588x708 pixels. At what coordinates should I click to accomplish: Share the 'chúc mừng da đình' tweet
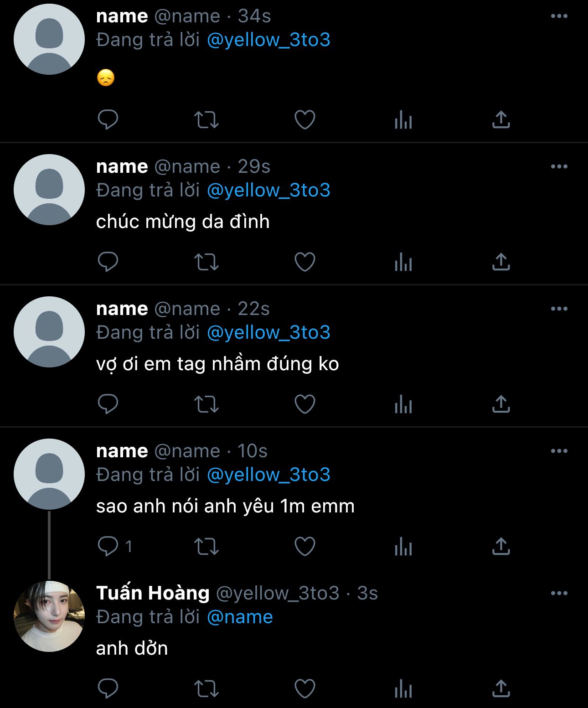pos(501,262)
